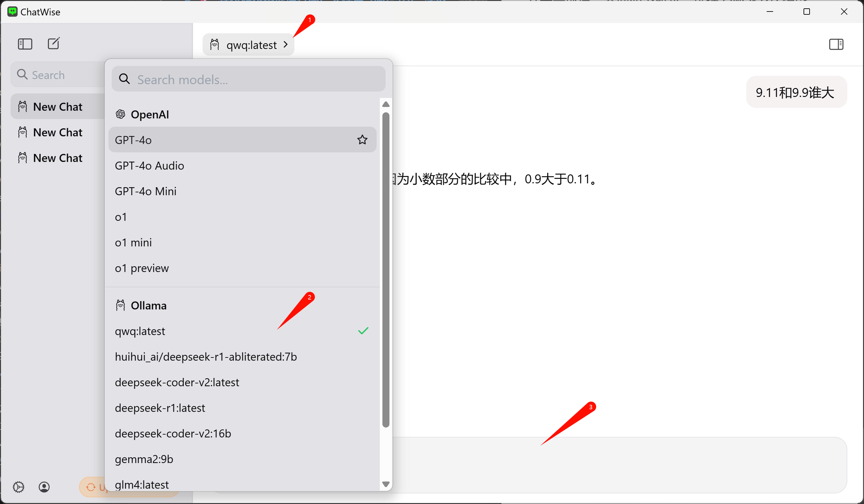Star GPT-4o as a favorite

coord(362,140)
